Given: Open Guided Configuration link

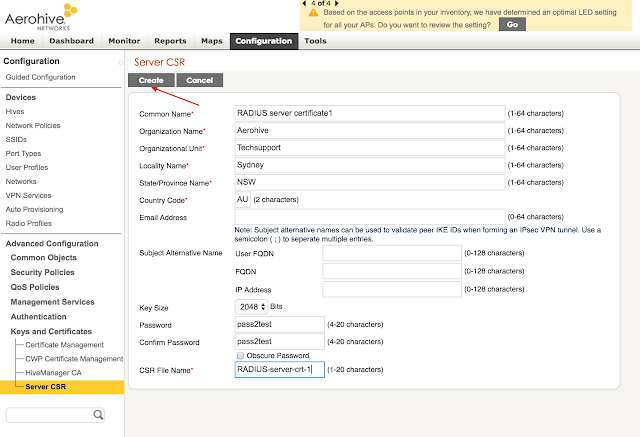Looking at the screenshot, I should click(40, 77).
